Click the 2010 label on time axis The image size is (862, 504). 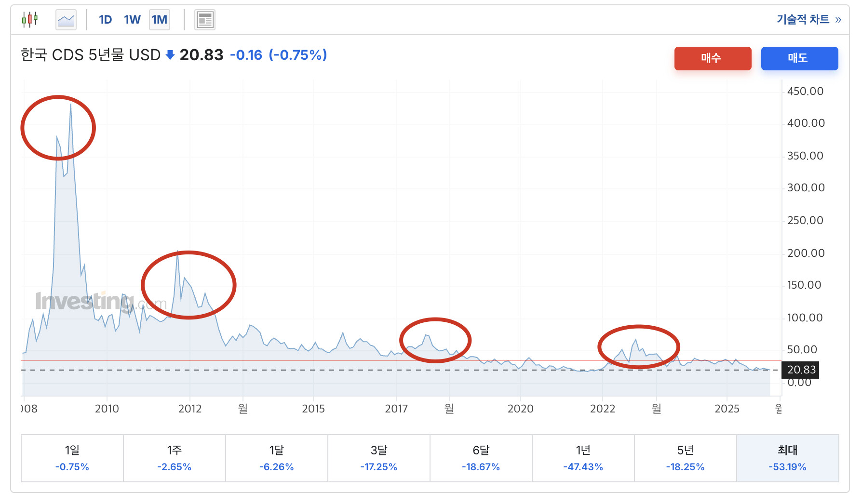click(107, 409)
